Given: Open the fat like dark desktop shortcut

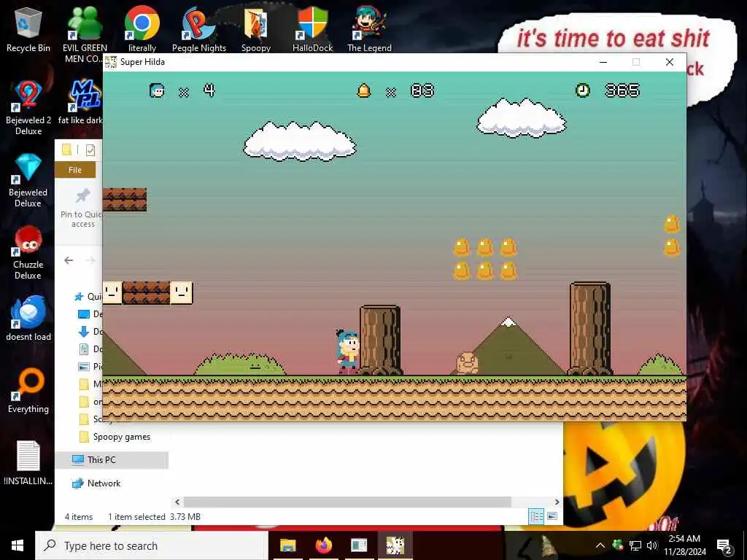Looking at the screenshot, I should point(81,101).
